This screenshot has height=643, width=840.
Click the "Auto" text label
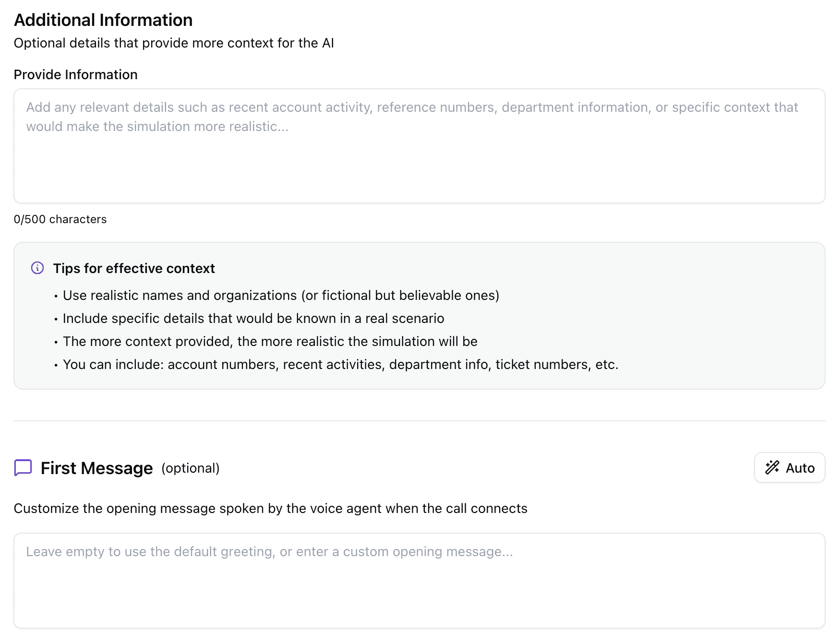(x=800, y=468)
